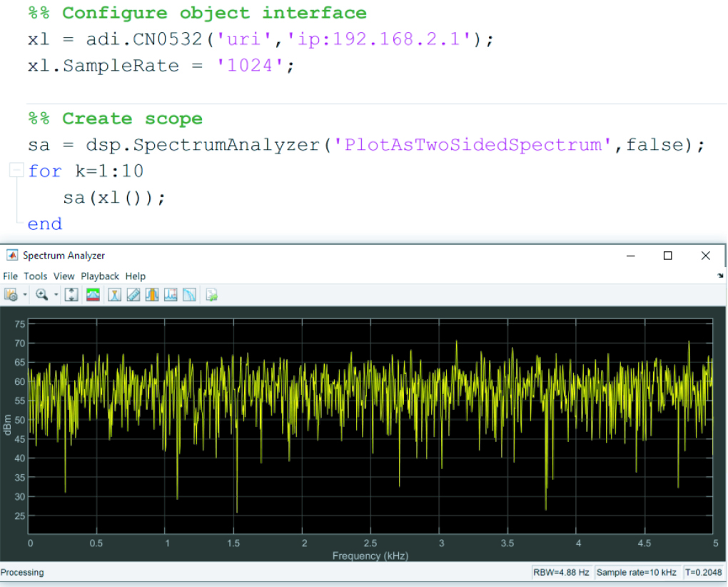The image size is (728, 587).
Task: Click the Sample rate field in status bar
Action: 636,572
